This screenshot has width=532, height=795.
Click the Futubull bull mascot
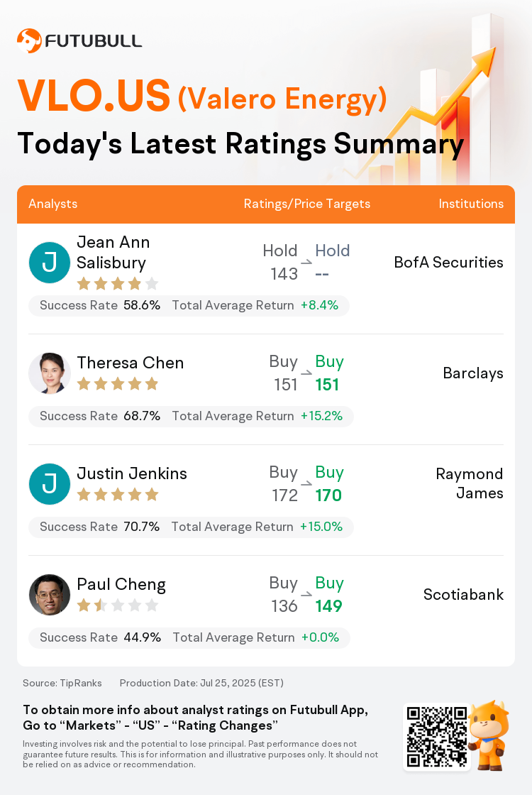[489, 735]
